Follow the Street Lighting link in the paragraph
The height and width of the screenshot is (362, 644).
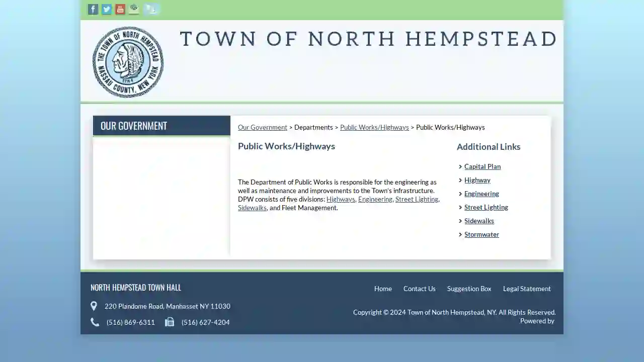point(417,199)
